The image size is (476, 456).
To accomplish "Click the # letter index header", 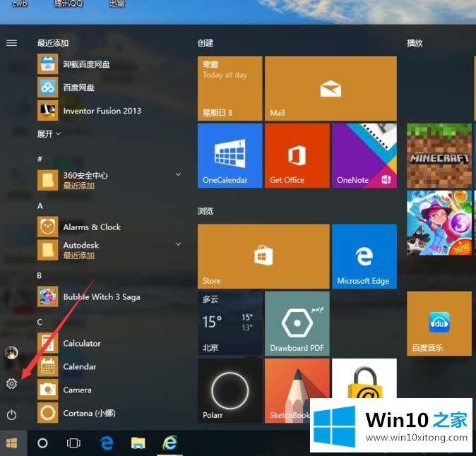I will [40, 159].
